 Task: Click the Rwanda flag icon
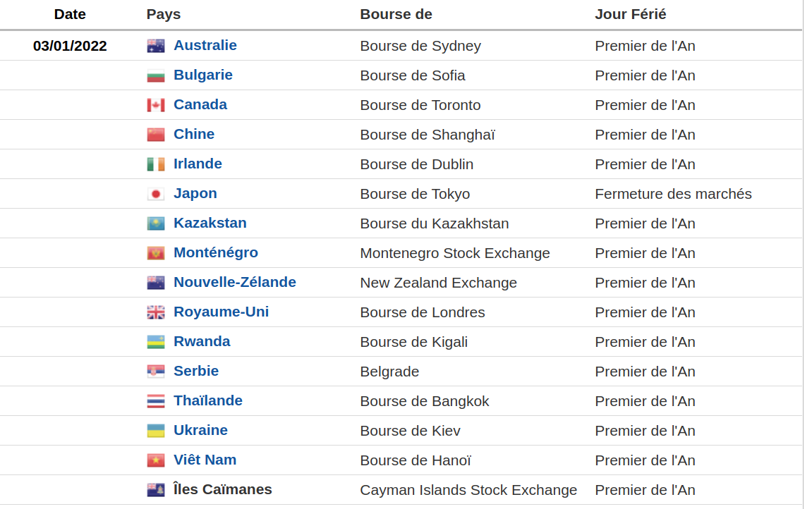click(156, 342)
